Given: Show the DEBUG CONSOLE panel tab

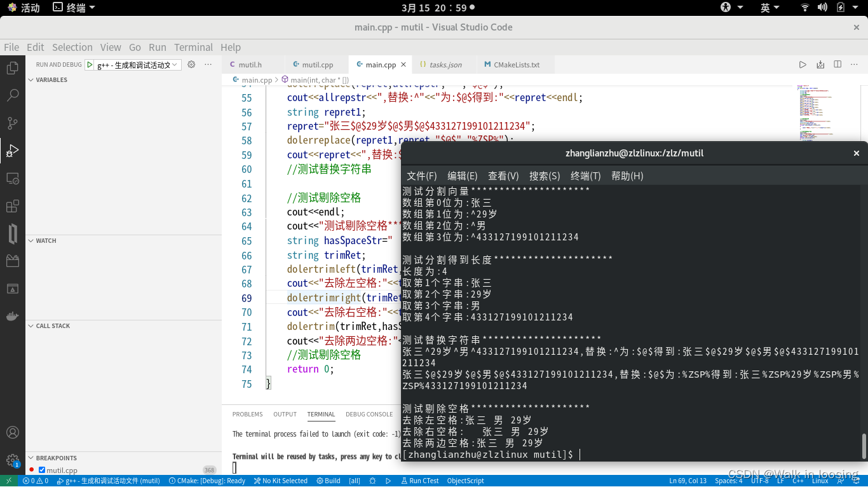Looking at the screenshot, I should pos(369,415).
